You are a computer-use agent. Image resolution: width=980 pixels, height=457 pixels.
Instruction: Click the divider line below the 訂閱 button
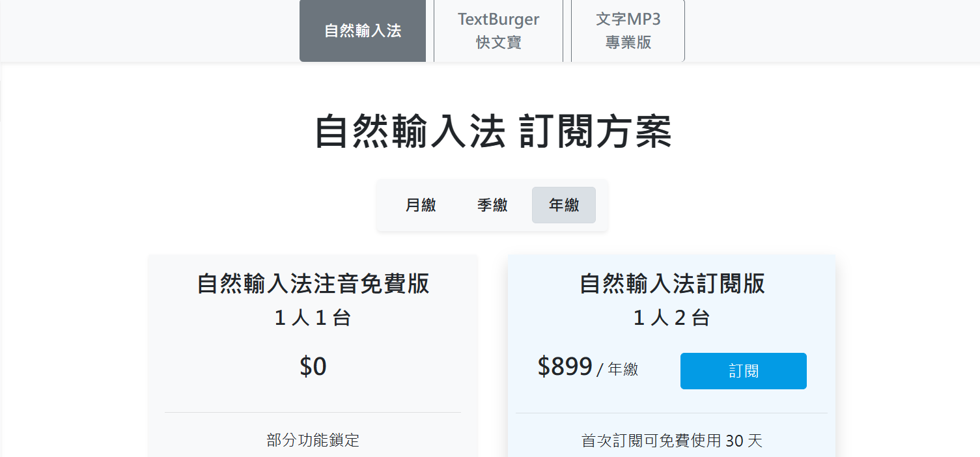click(672, 413)
